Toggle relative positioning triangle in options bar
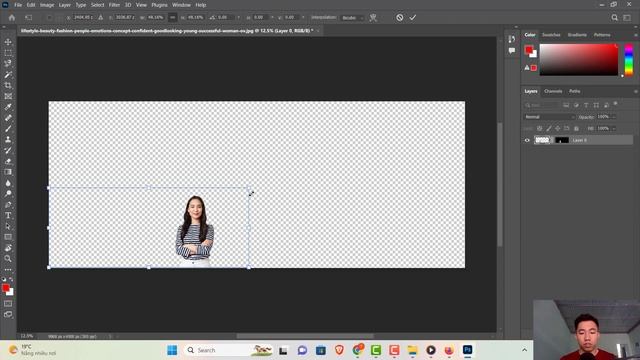 tap(100, 18)
